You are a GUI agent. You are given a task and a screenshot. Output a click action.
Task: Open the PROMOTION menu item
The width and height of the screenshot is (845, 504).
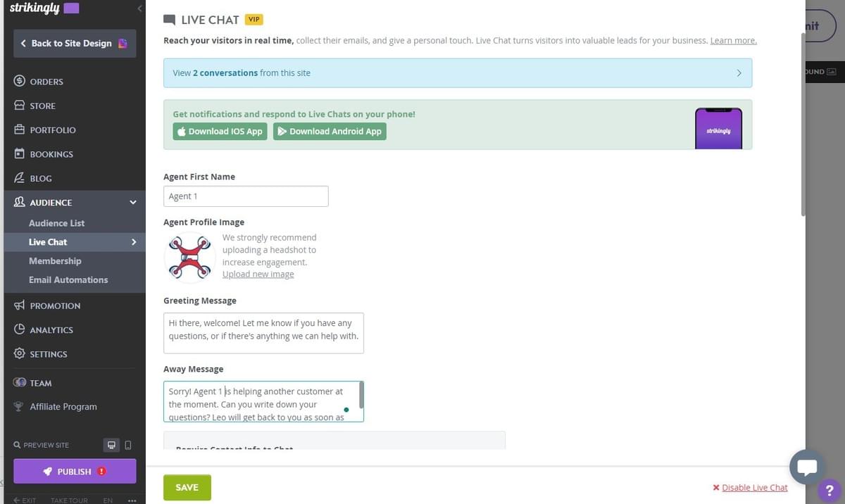[55, 306]
